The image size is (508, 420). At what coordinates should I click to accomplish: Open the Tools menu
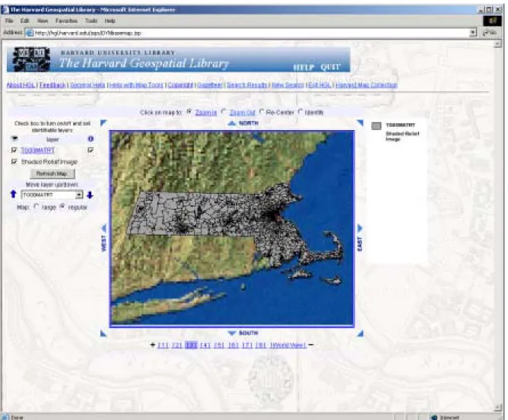tap(91, 21)
